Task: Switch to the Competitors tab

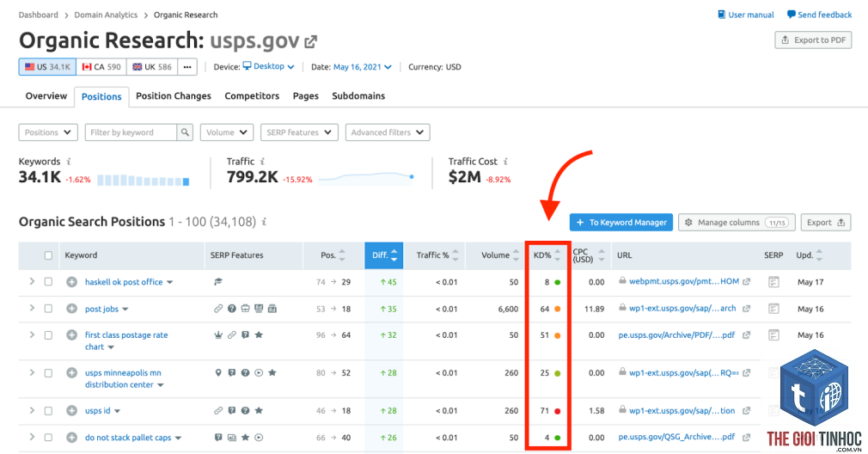Action: click(252, 95)
